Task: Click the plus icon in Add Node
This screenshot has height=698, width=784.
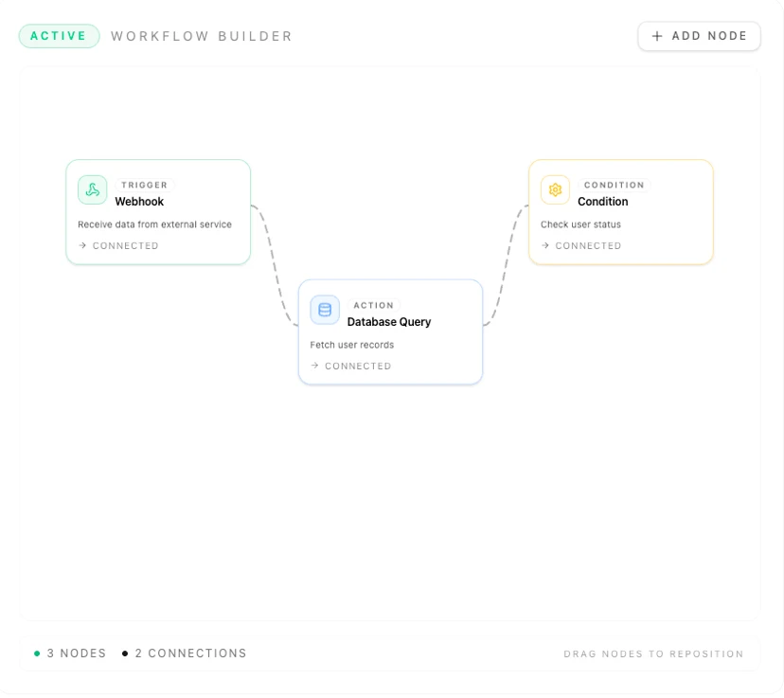Action: 657,36
